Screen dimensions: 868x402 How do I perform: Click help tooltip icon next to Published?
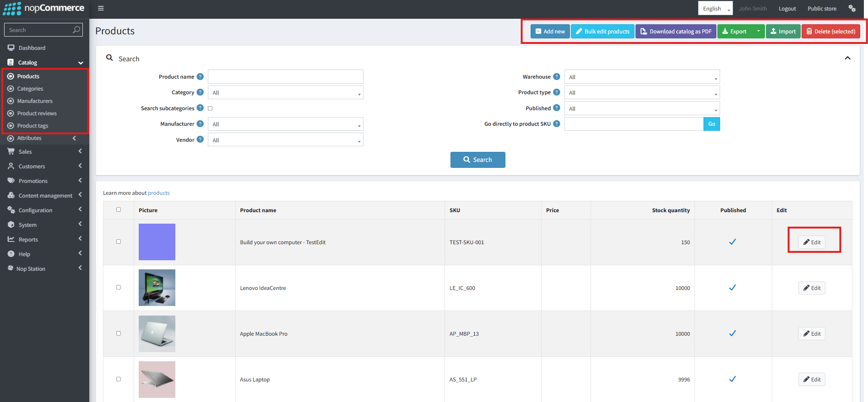tap(557, 108)
